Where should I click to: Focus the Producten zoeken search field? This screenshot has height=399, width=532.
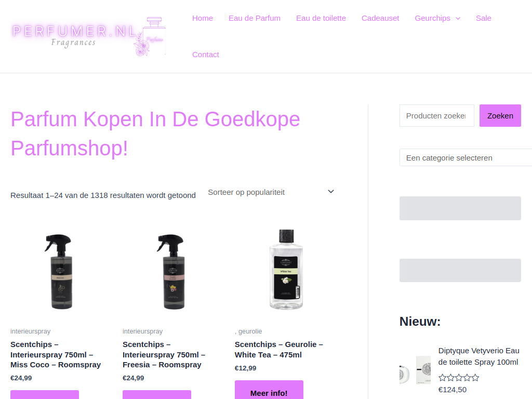[436, 116]
